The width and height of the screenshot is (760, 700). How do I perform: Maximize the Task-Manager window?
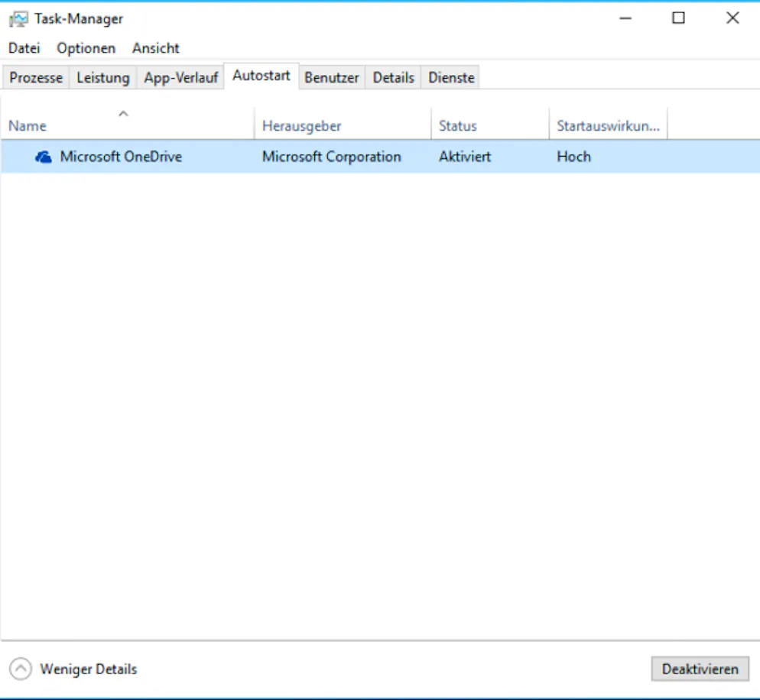pyautogui.click(x=679, y=18)
